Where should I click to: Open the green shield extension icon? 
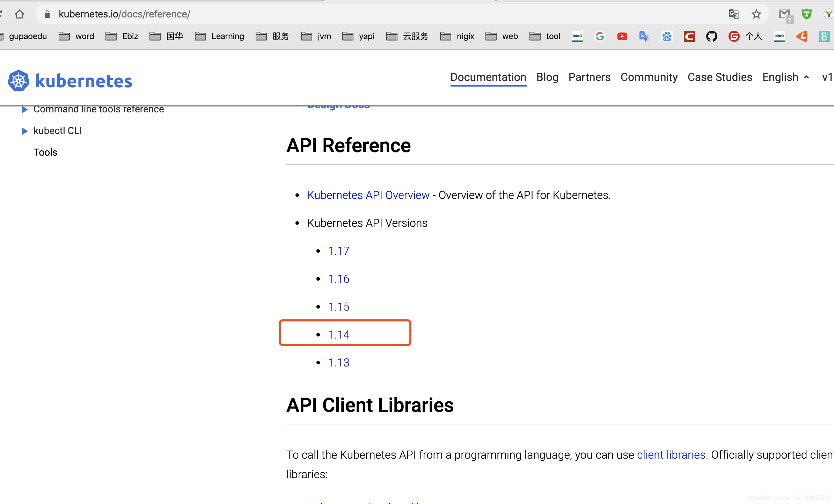point(807,14)
